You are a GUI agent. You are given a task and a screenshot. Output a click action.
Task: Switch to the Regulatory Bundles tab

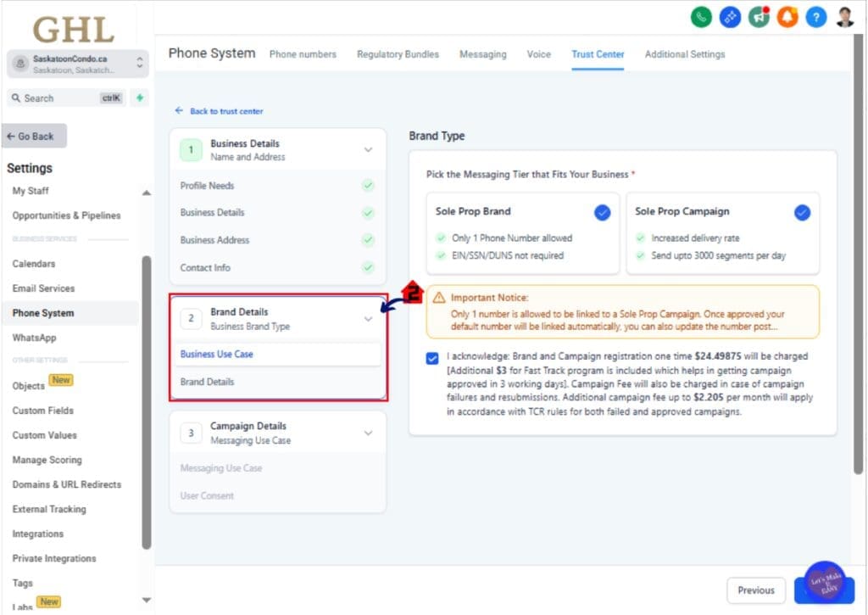point(398,54)
